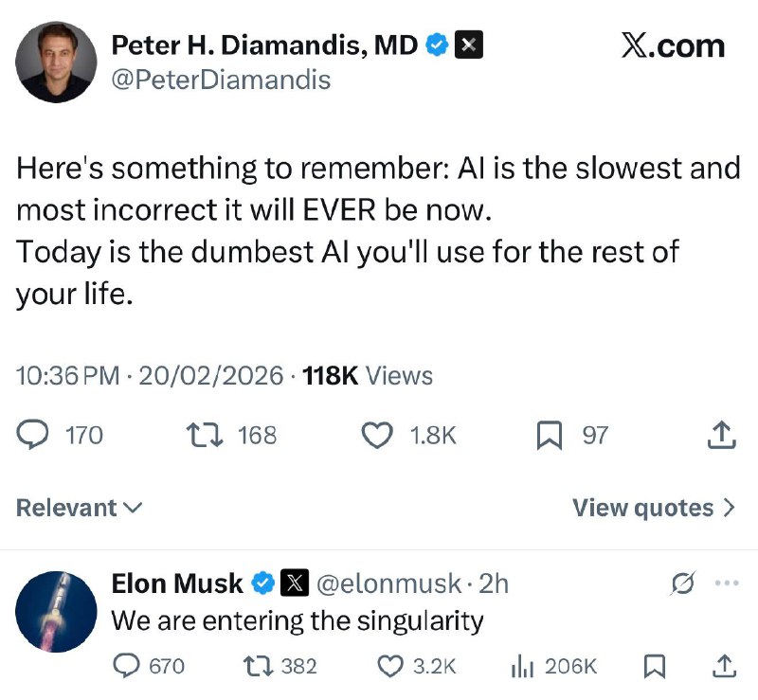This screenshot has height=700, width=758.
Task: Repost Elon Musk's reply with 382 reposts
Action: (x=259, y=666)
